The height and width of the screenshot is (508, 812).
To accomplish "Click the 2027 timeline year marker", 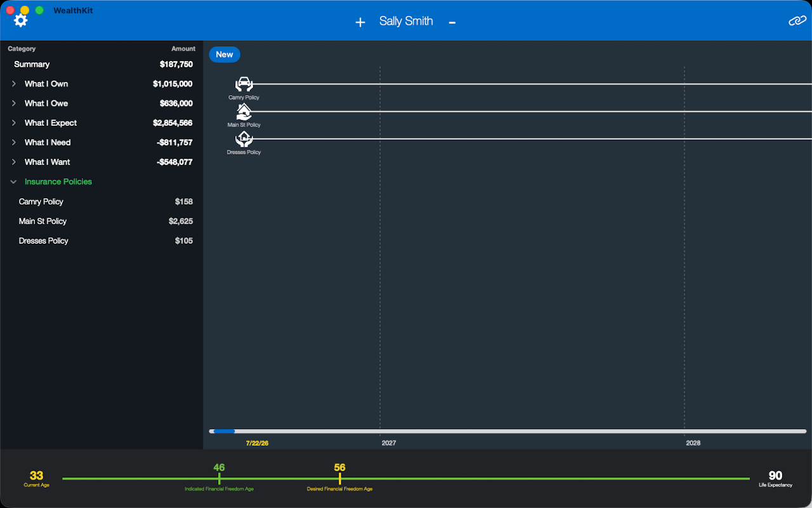I will (x=389, y=443).
